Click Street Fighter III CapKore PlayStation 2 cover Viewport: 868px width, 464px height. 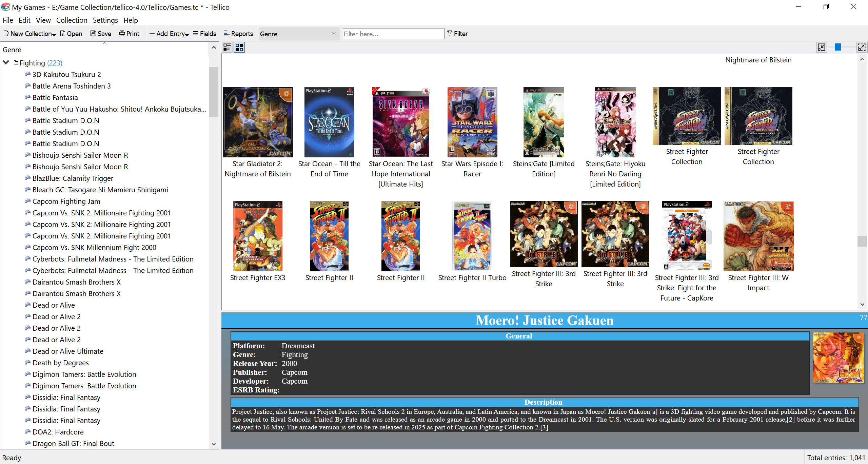pyautogui.click(x=687, y=236)
